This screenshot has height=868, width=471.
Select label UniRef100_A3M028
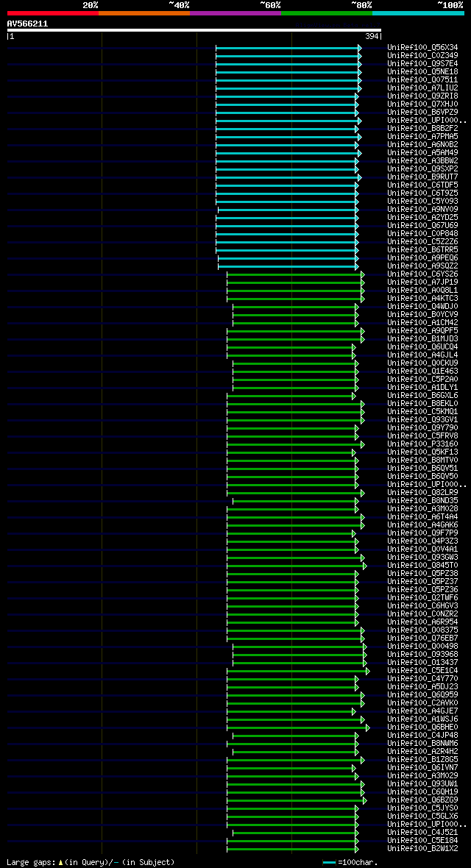point(422,509)
